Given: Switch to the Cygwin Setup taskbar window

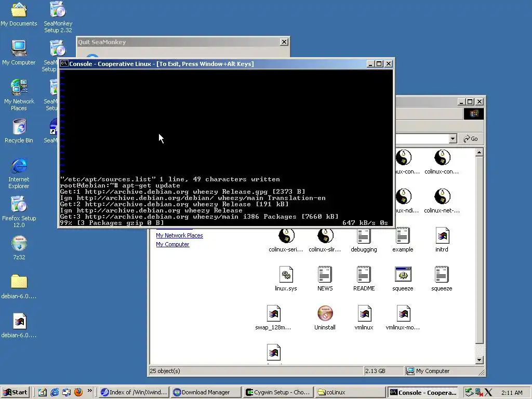Looking at the screenshot, I should tap(278, 392).
